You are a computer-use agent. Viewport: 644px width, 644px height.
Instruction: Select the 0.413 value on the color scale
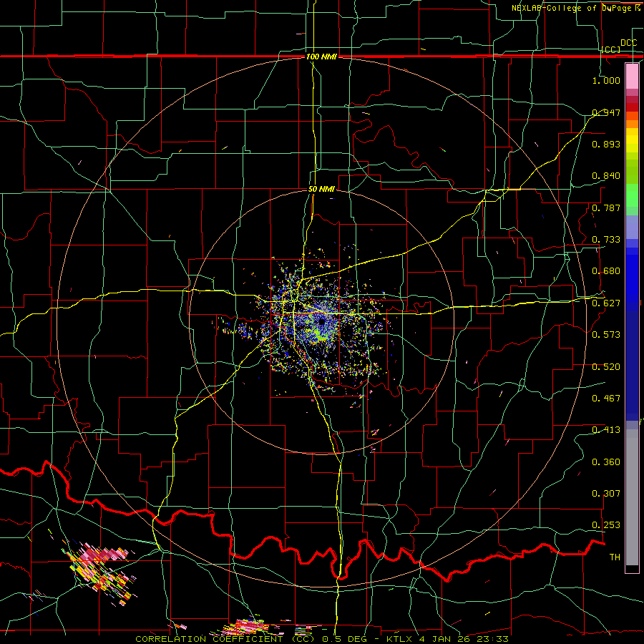[x=606, y=430]
